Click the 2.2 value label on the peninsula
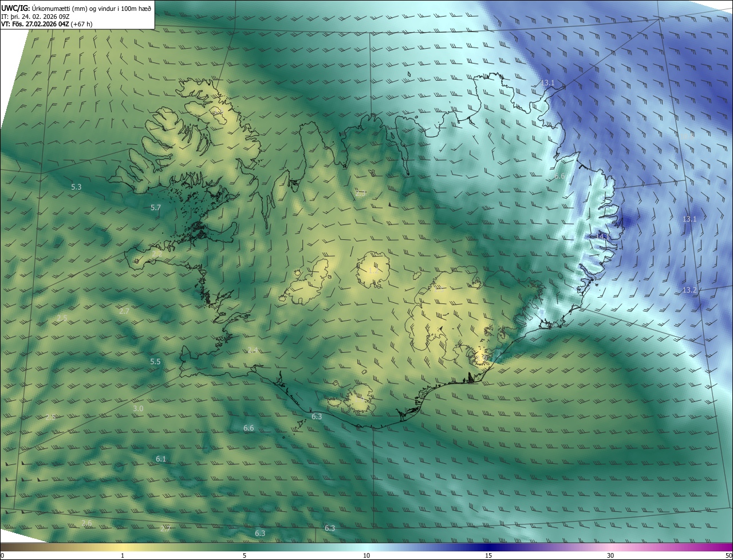 (157, 253)
